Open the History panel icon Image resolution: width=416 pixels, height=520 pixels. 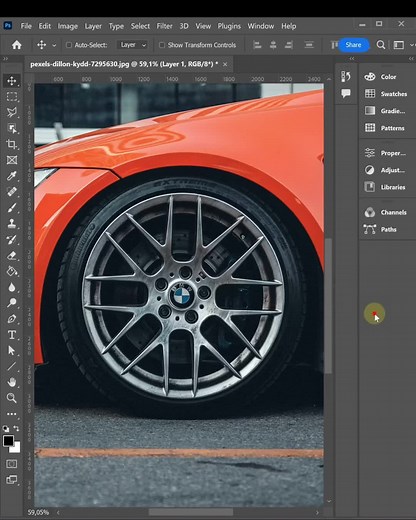(x=346, y=76)
